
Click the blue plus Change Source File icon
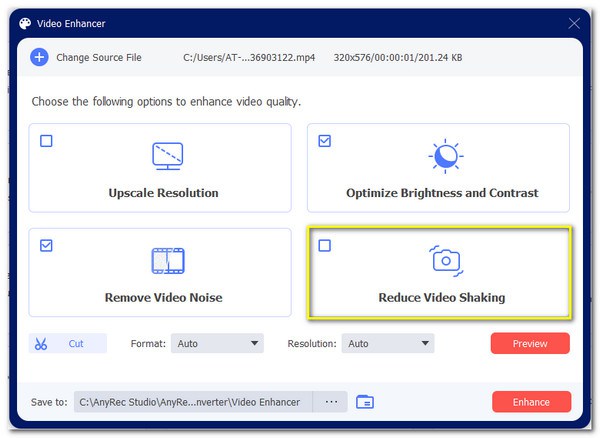coord(39,57)
